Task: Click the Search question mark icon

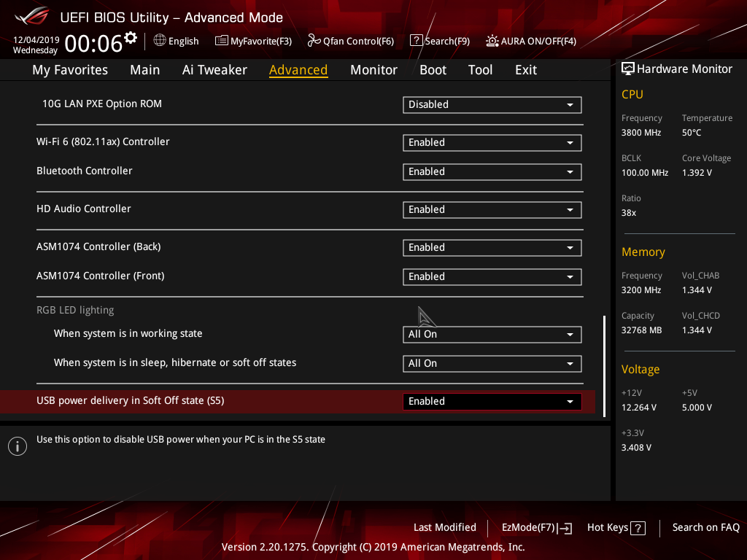Action: [416, 41]
